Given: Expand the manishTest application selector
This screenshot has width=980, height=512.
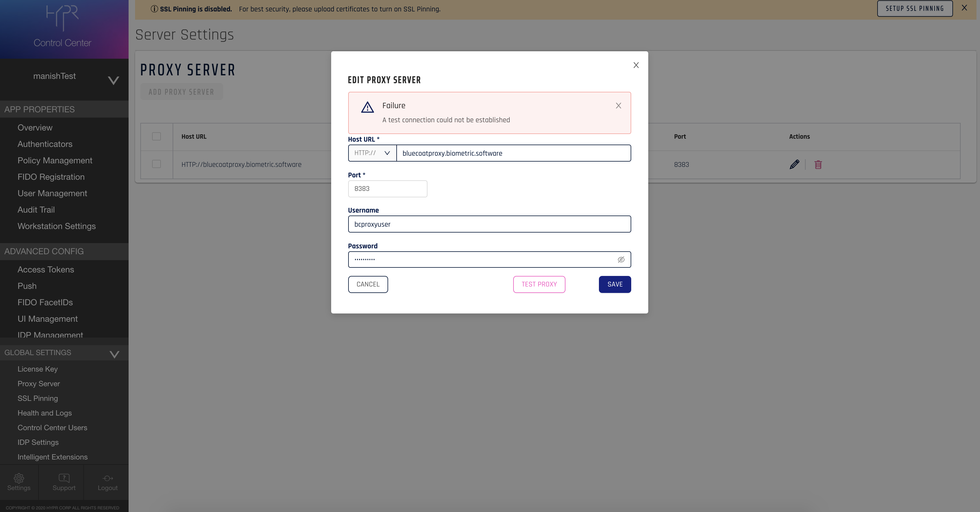Looking at the screenshot, I should click(113, 80).
